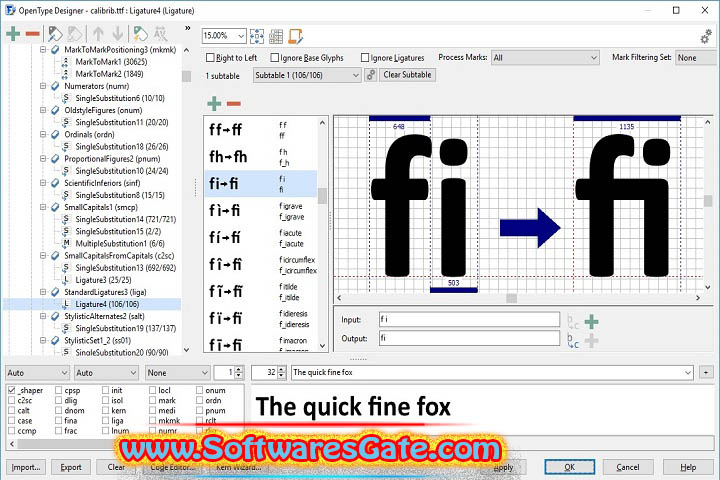Screen dimensions: 720x480
Task: Click the ligature list vertical scrollbar thumb
Action: [x=322, y=196]
